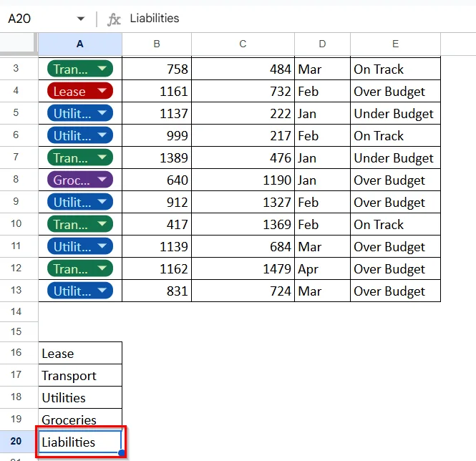
Task: Open the Transport dropdown chip in row 7
Action: pyautogui.click(x=80, y=157)
